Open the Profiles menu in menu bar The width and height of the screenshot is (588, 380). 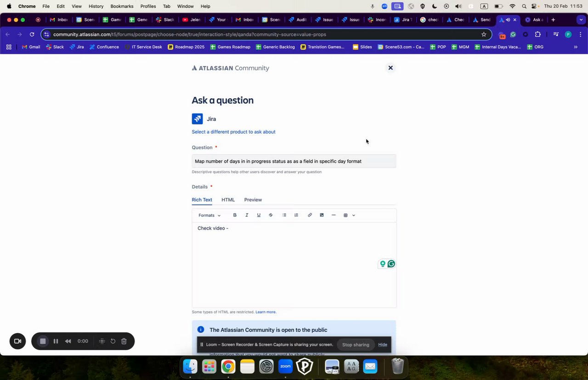[x=148, y=6]
